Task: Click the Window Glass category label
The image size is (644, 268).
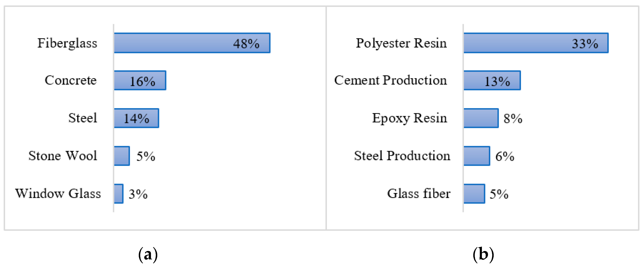Action: [58, 194]
